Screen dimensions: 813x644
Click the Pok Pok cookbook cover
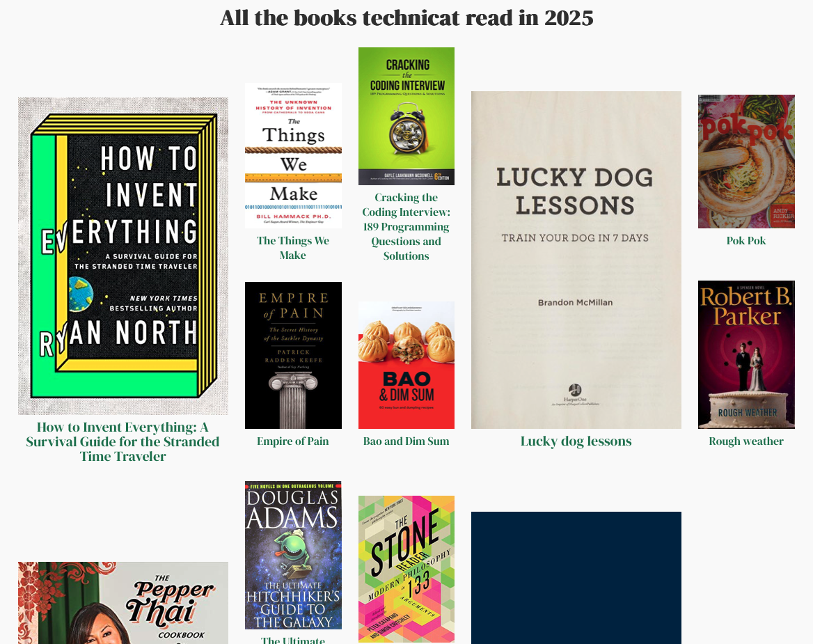(746, 162)
